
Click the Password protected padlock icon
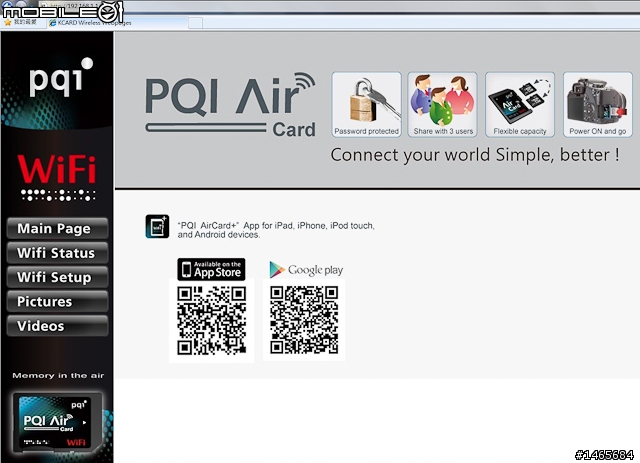[367, 105]
